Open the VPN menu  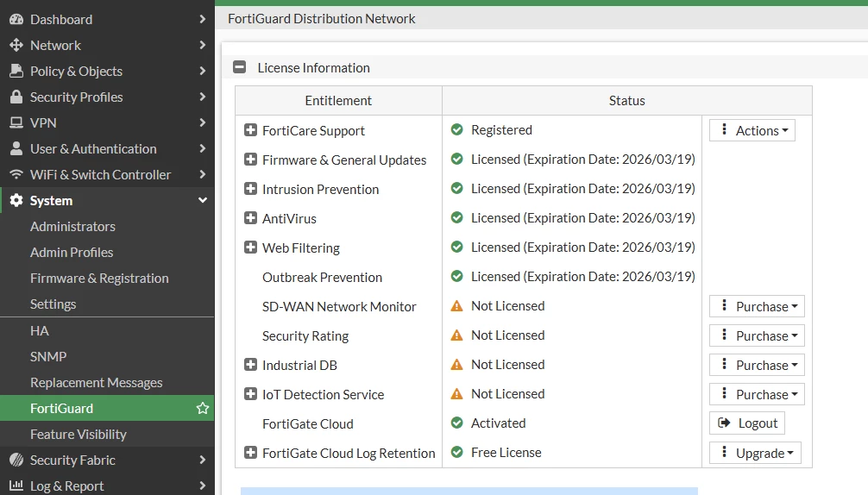coord(107,122)
